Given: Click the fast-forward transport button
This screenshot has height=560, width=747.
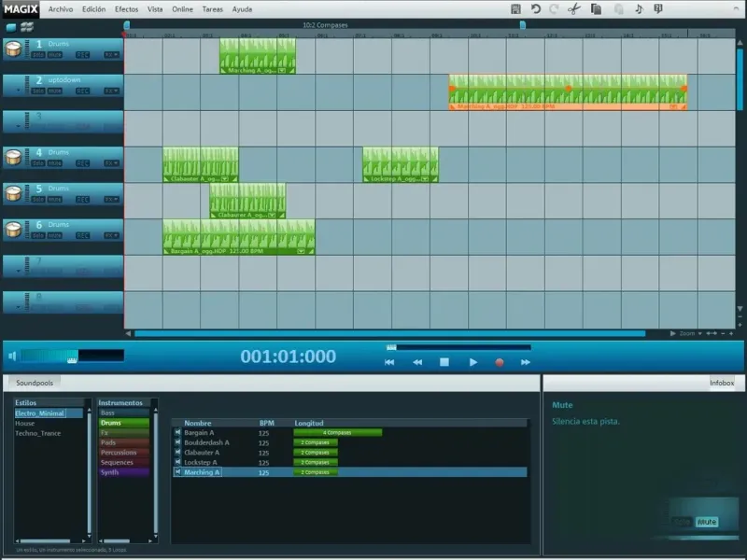Looking at the screenshot, I should pyautogui.click(x=526, y=362).
